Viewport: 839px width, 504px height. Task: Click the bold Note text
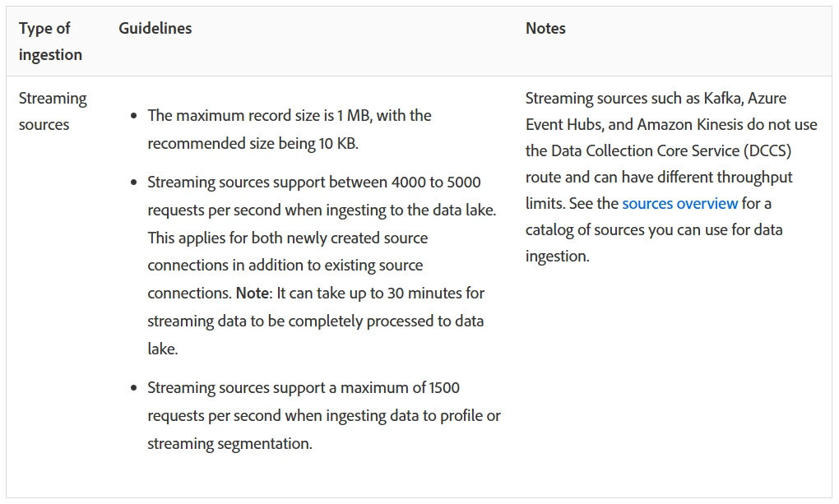click(252, 294)
